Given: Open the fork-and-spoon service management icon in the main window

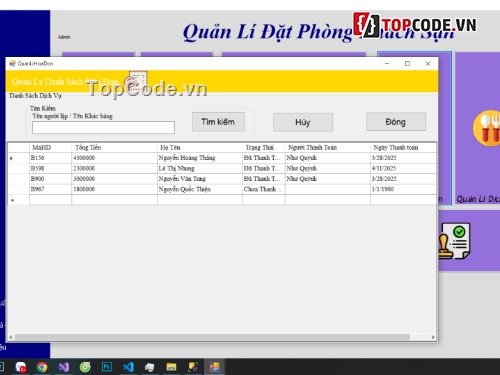Looking at the screenshot, I should [487, 128].
